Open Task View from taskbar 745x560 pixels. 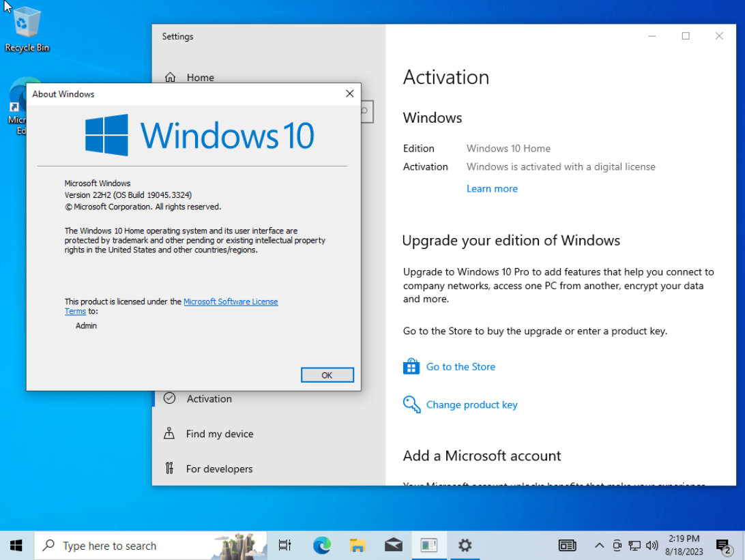click(284, 545)
